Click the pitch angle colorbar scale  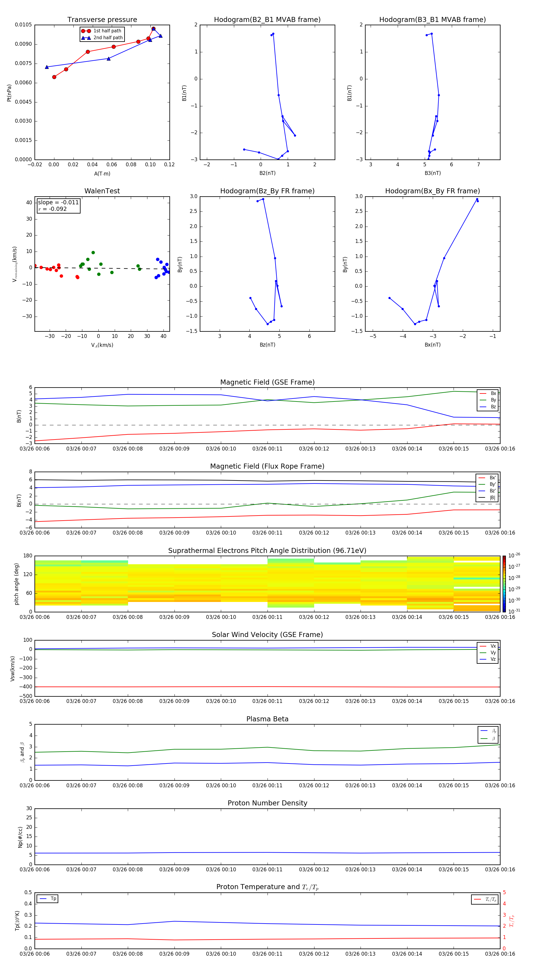tap(504, 584)
